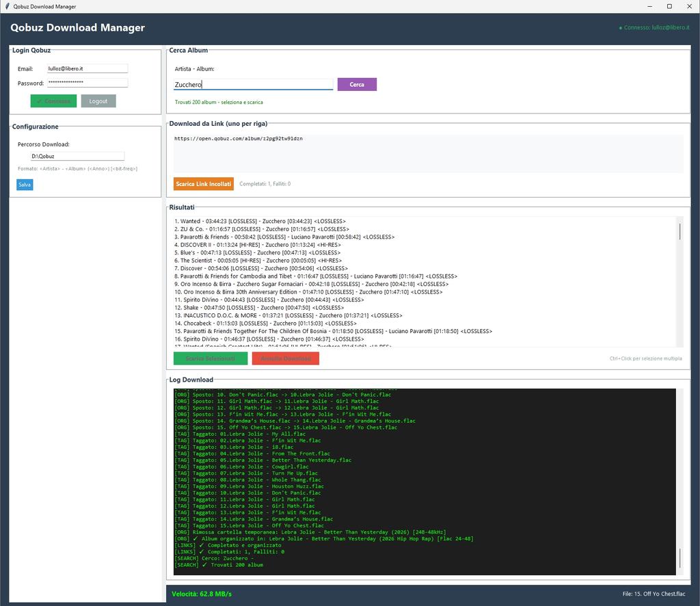Screen dimensions: 700x606
Task: Select result 3. Pavarotti & Friends
Action: coord(284,237)
